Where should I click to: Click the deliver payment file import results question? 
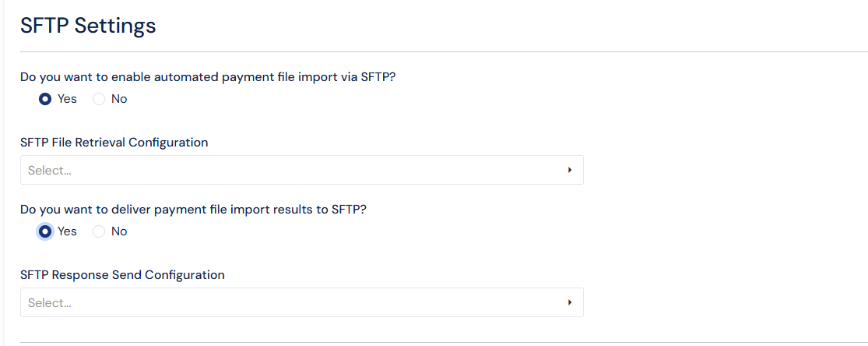click(193, 209)
